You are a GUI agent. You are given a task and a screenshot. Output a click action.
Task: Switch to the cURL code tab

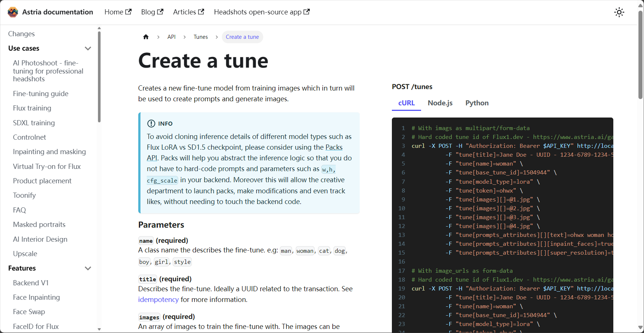click(x=407, y=103)
